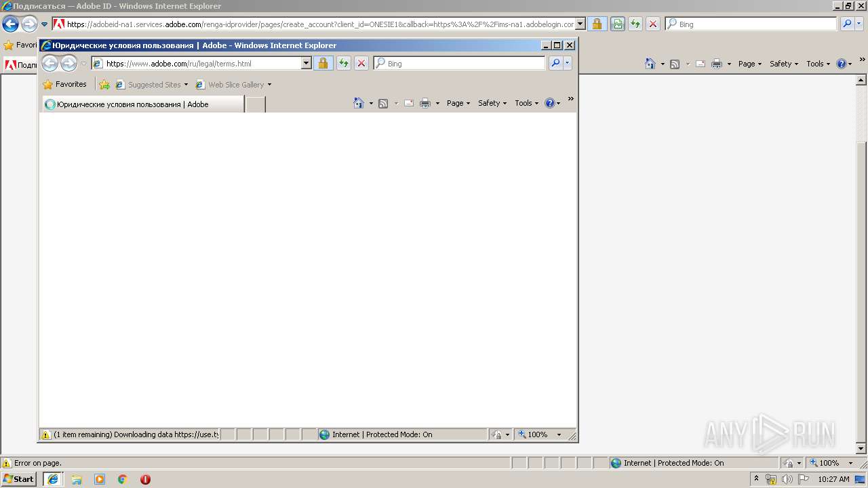Screen dimensions: 868x488
Task: Open Suggested Sites in front window
Action: [x=152, y=85]
